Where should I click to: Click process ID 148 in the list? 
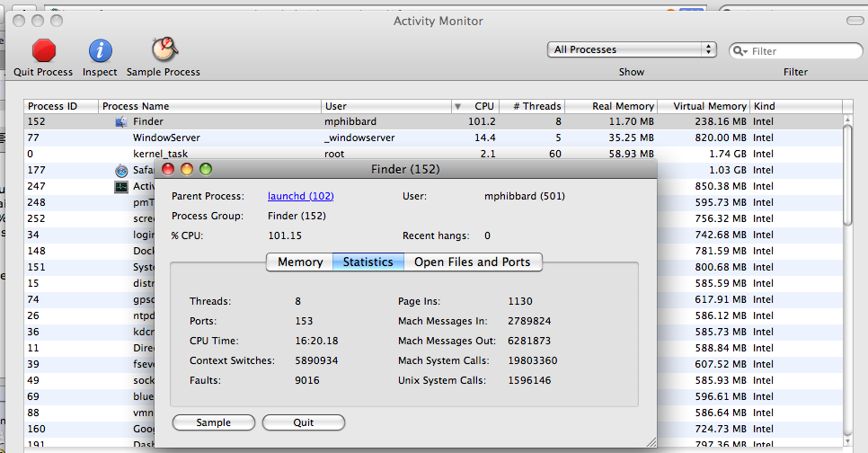[37, 251]
